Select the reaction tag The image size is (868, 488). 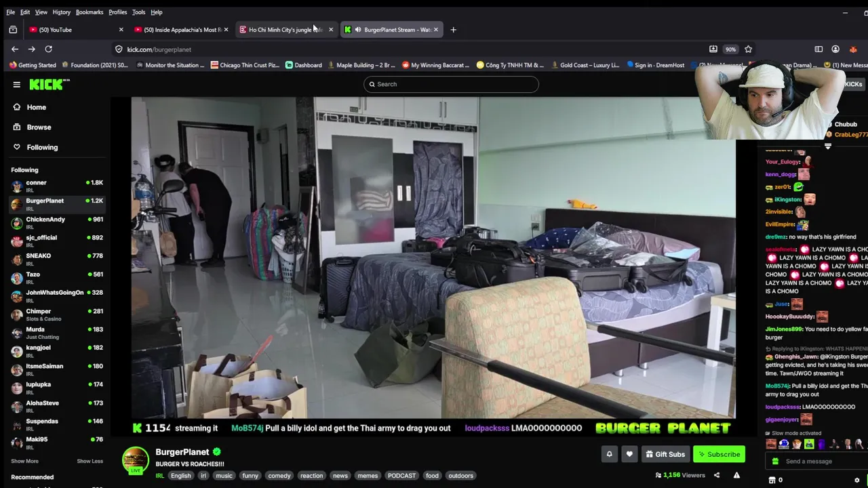point(312,476)
